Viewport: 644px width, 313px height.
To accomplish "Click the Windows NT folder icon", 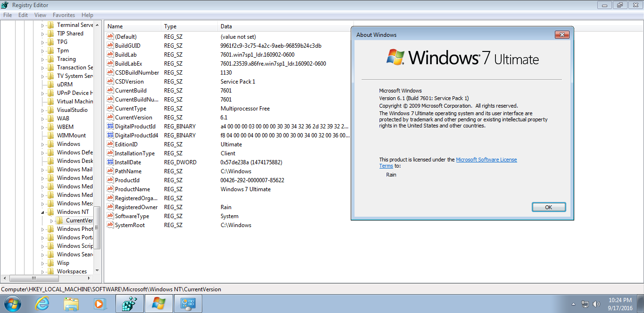I will pos(51,212).
